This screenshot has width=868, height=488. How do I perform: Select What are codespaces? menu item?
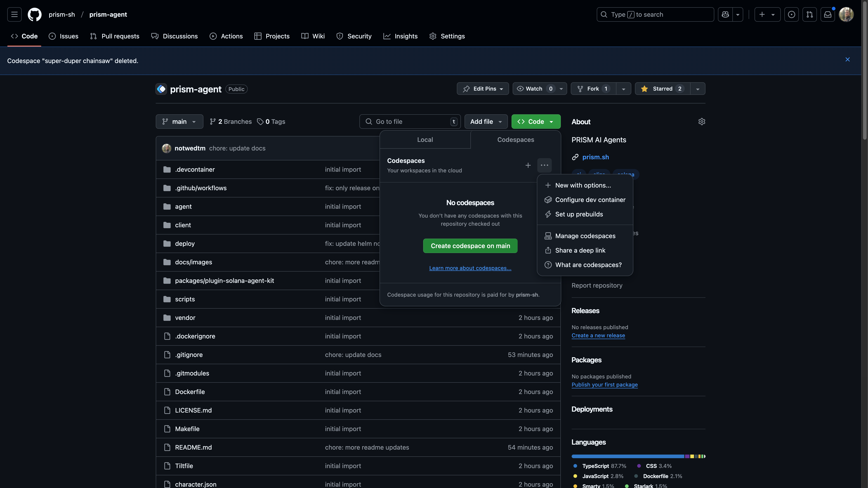pyautogui.click(x=585, y=265)
